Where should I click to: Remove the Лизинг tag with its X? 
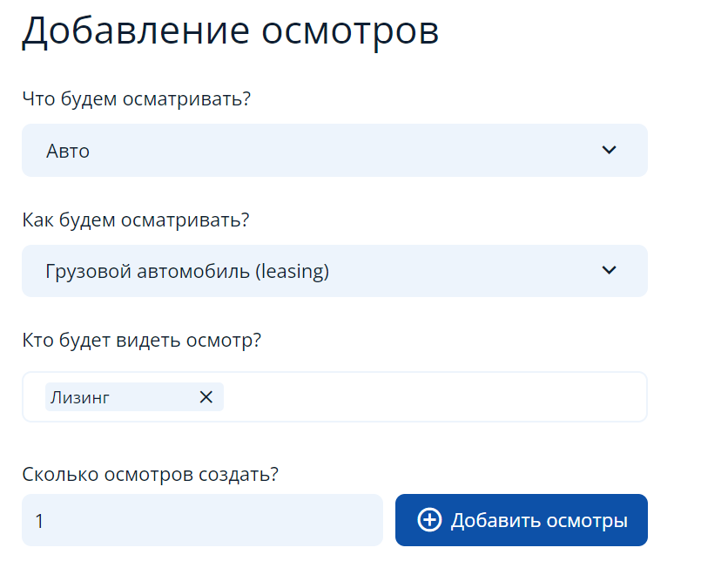206,397
